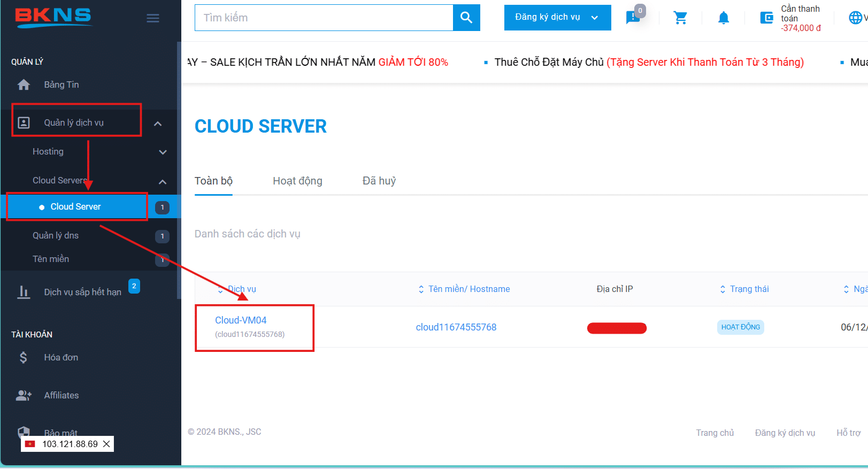Image resolution: width=868 pixels, height=469 pixels.
Task: Toggle the hamburger sidebar menu
Action: [x=153, y=18]
